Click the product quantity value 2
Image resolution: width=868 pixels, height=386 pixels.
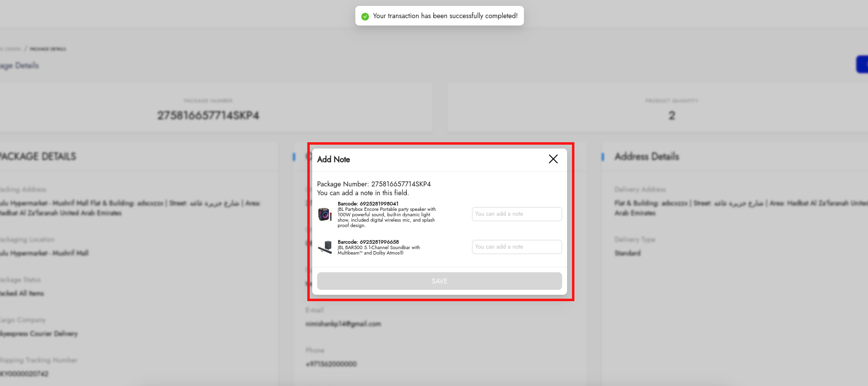tap(671, 116)
